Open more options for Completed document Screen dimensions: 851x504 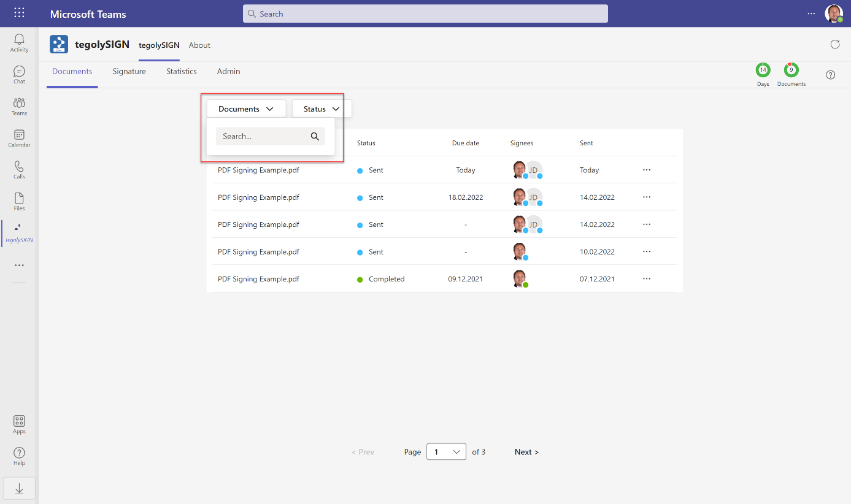(x=647, y=278)
